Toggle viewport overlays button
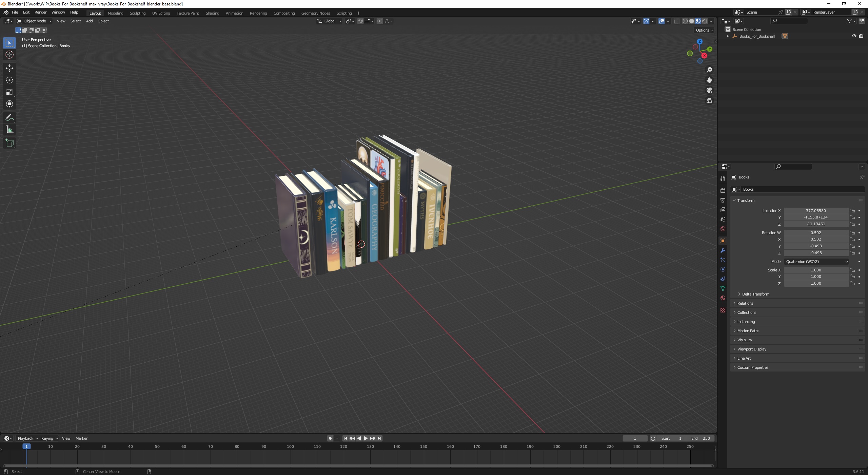This screenshot has width=868, height=475. point(662,21)
